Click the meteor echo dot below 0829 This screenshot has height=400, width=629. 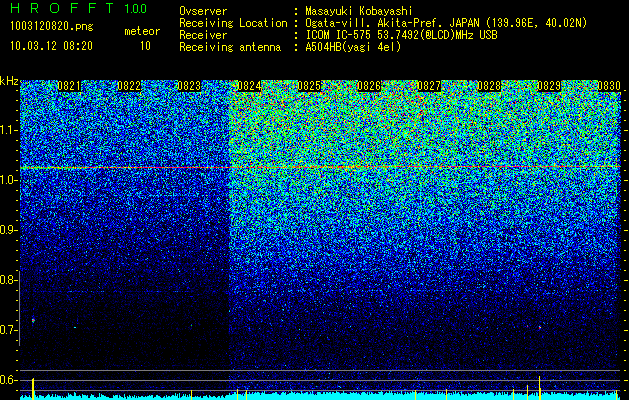coord(540,327)
